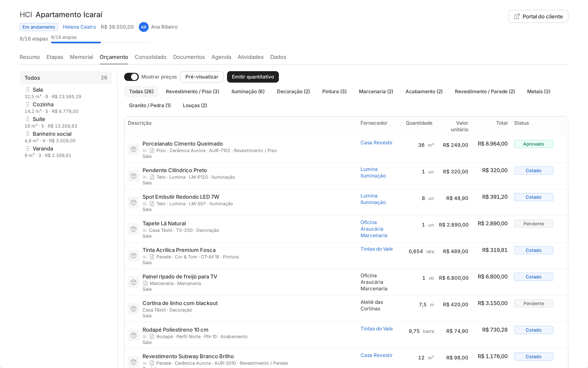Viewport: 588px width, 368px height.
Task: Click the box icon beside Tapete Lã Natural
Action: (133, 229)
